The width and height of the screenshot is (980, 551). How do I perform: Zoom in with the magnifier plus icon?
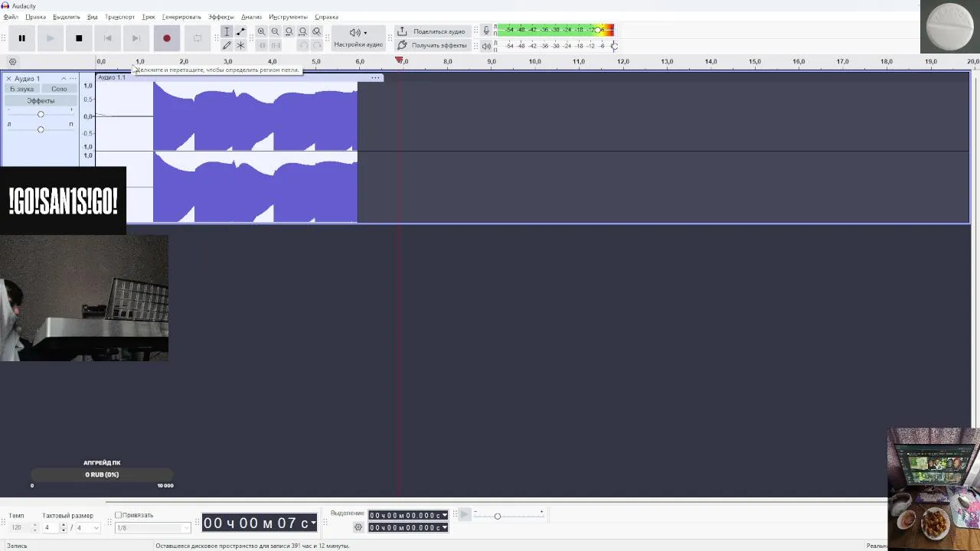coord(261,31)
